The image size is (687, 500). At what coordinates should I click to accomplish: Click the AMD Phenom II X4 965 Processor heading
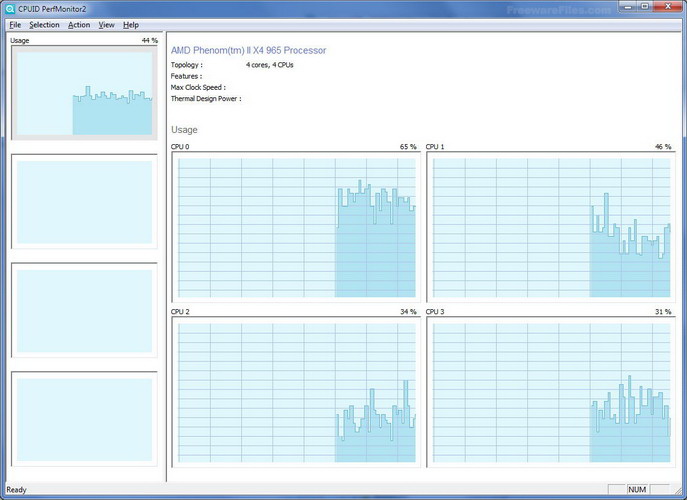pos(248,50)
